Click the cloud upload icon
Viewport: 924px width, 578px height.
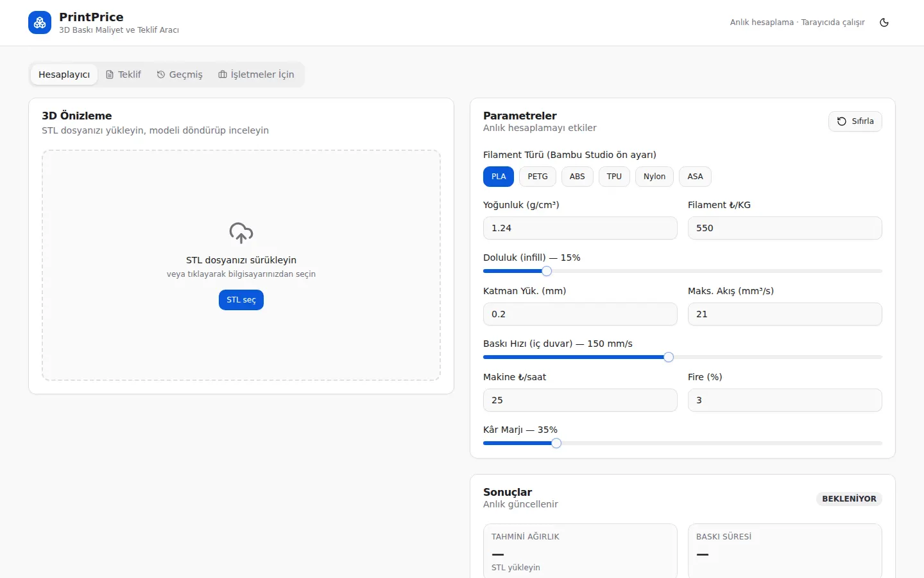tap(241, 232)
